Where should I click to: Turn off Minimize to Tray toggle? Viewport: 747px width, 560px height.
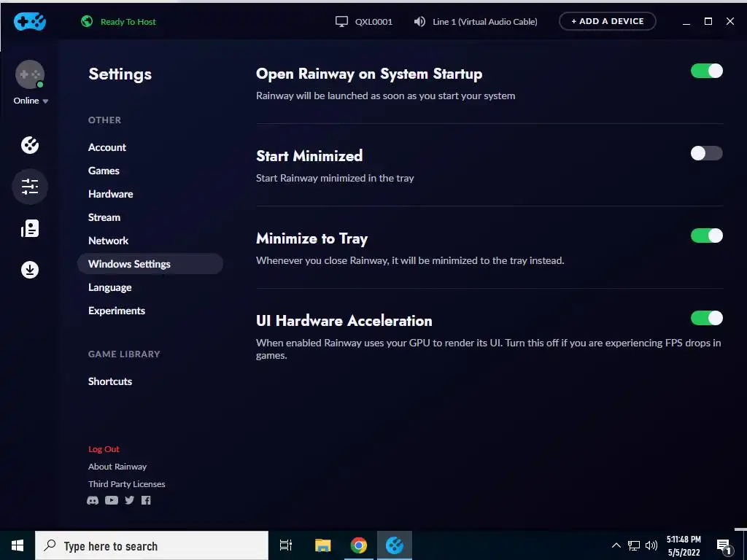pos(707,236)
